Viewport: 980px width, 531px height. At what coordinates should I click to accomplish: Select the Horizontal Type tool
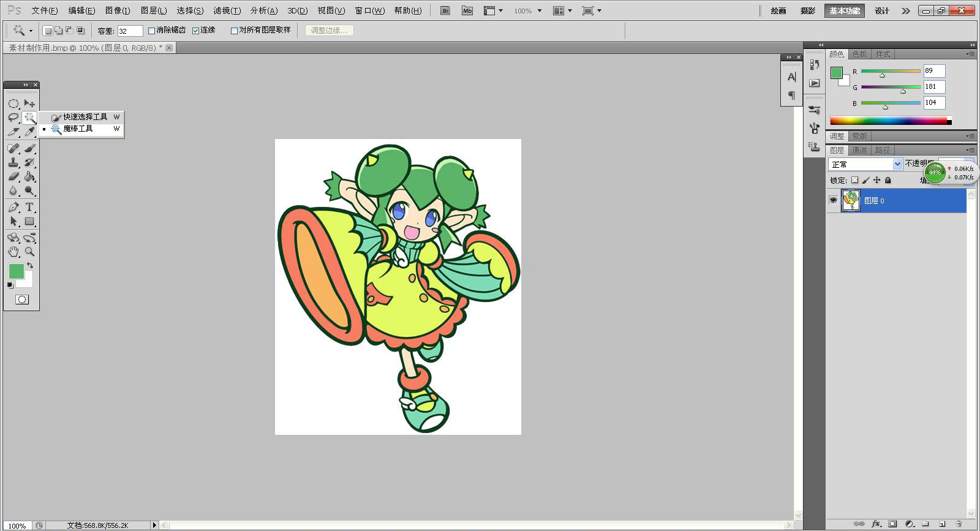pyautogui.click(x=29, y=207)
